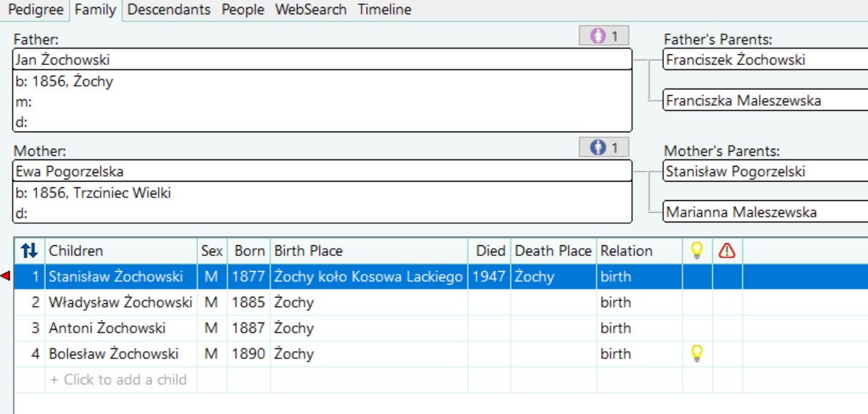Screen dimensions: 868x414
Task: Click the father name field Jan Żochowski
Action: pos(322,60)
